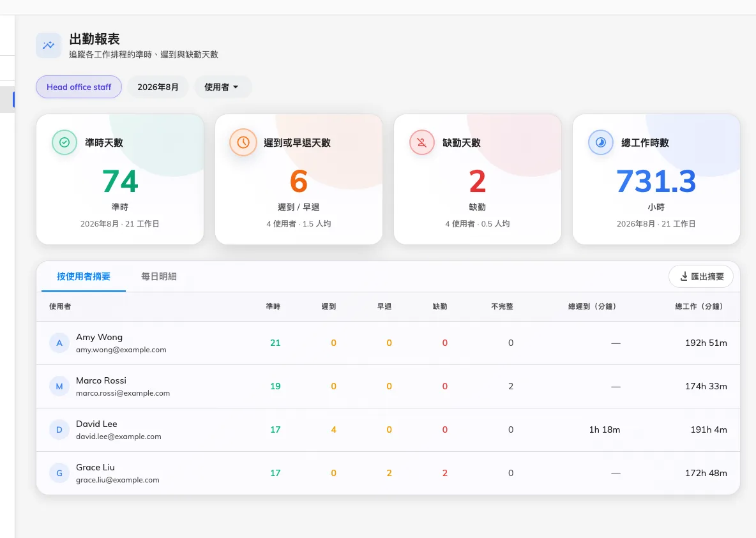This screenshot has width=756, height=538.
Task: Click the 缺勤 column header
Action: (x=440, y=306)
